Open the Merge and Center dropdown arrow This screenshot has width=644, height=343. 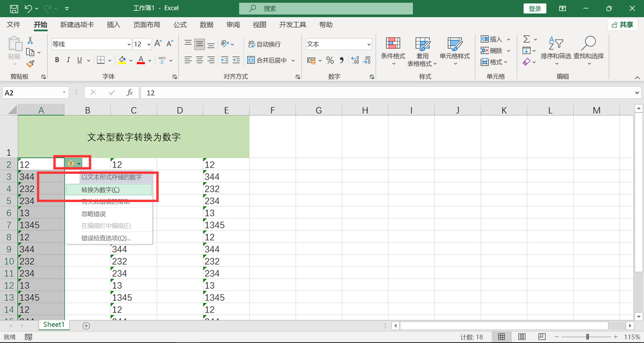[294, 60]
